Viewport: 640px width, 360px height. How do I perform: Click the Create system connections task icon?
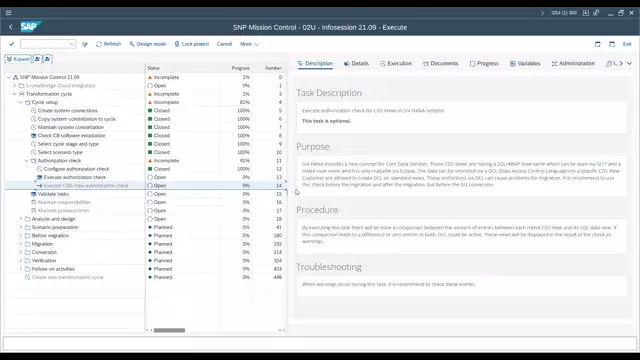tap(33, 111)
